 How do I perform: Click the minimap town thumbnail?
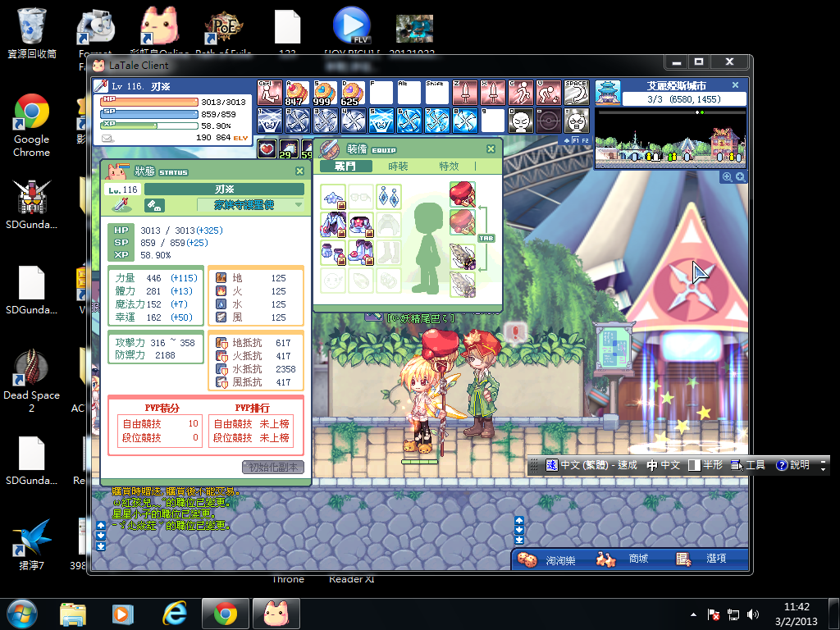(x=608, y=92)
